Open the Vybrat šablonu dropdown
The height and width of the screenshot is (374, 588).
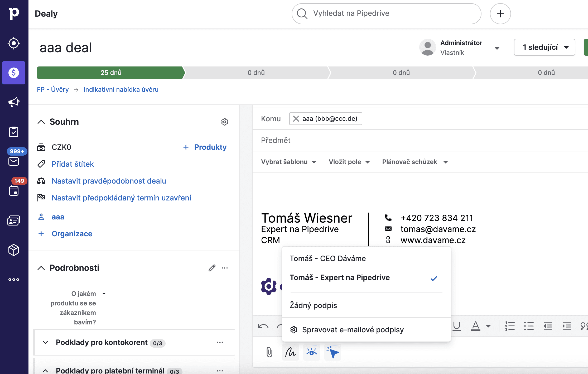tap(288, 162)
